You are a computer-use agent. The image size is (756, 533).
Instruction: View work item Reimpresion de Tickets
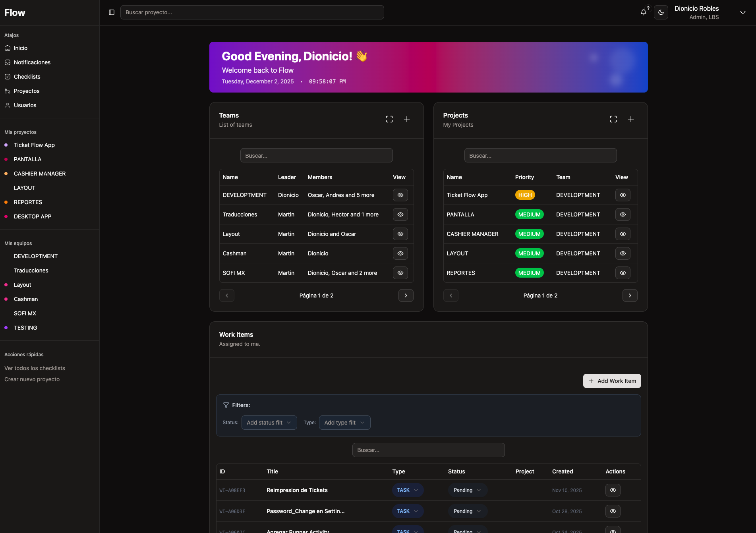[613, 490]
